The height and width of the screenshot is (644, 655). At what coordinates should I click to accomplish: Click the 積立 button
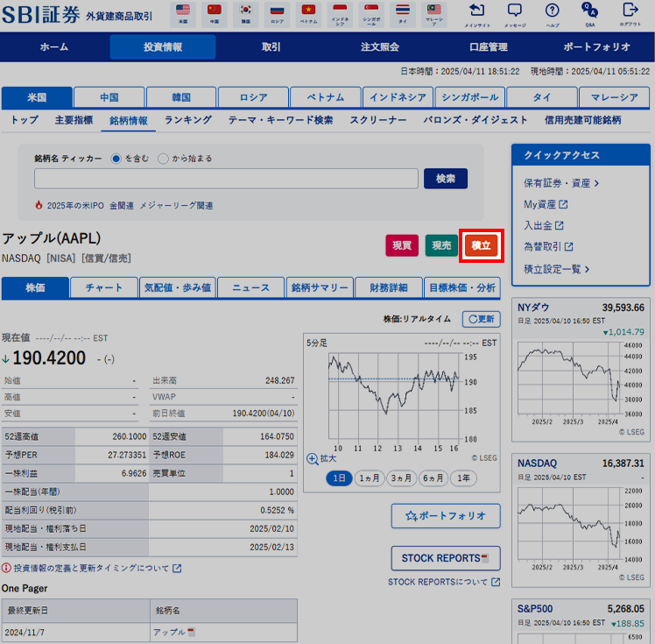click(482, 245)
